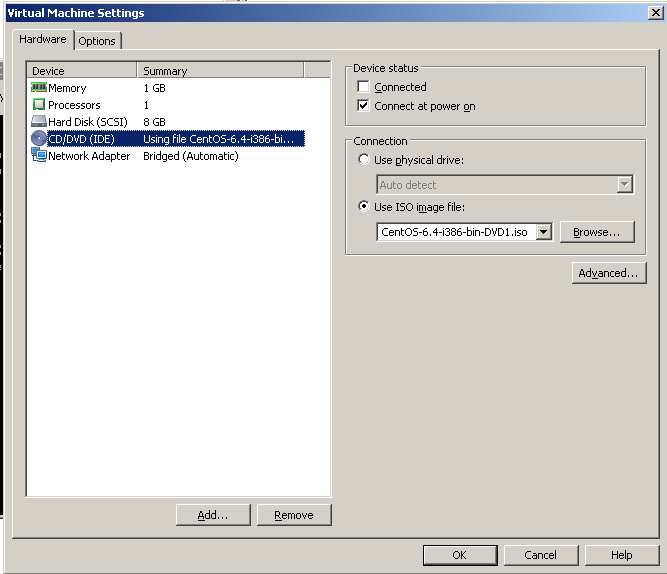Screen dimensions: 667x574
Task: Select the Processors row label
Action: [74, 105]
